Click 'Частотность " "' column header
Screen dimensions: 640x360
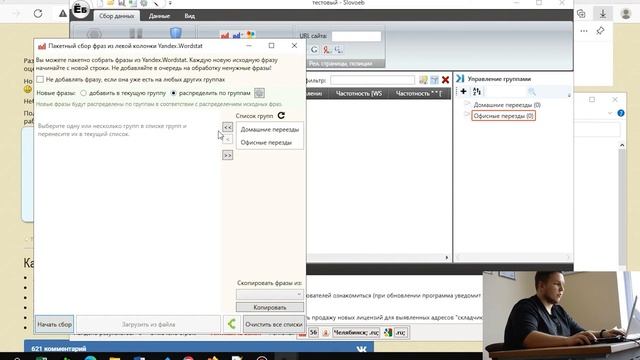419,93
